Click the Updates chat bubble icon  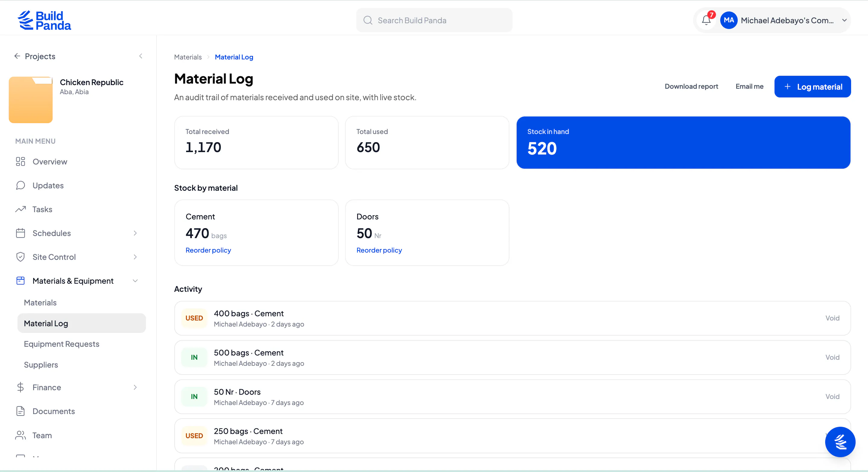click(x=21, y=185)
